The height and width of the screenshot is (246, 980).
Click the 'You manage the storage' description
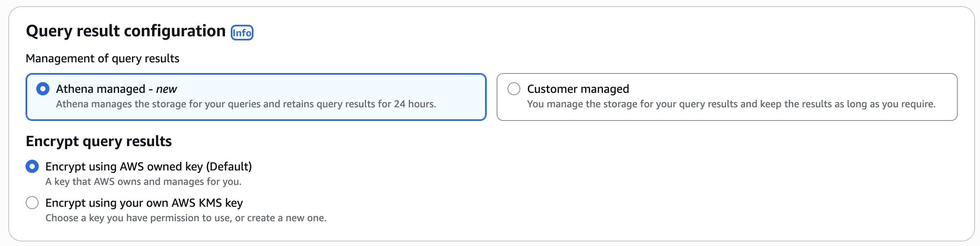click(x=731, y=104)
